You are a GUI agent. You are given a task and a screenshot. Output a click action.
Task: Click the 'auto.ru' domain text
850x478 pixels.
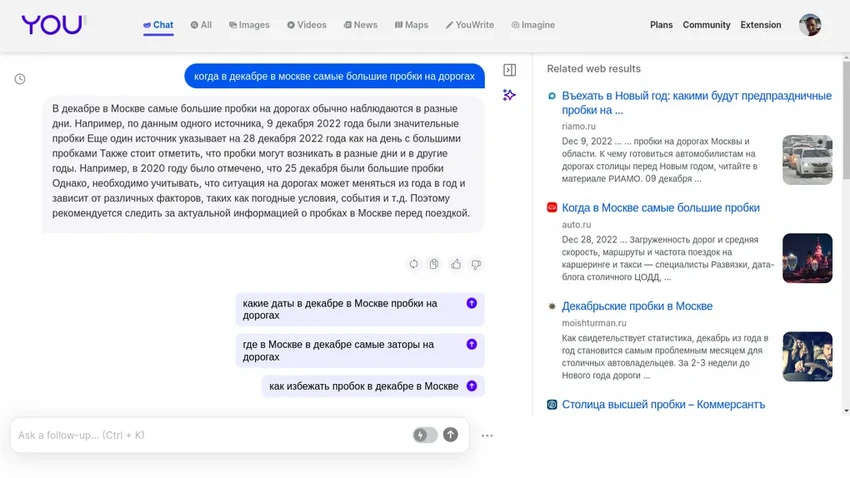click(x=576, y=224)
